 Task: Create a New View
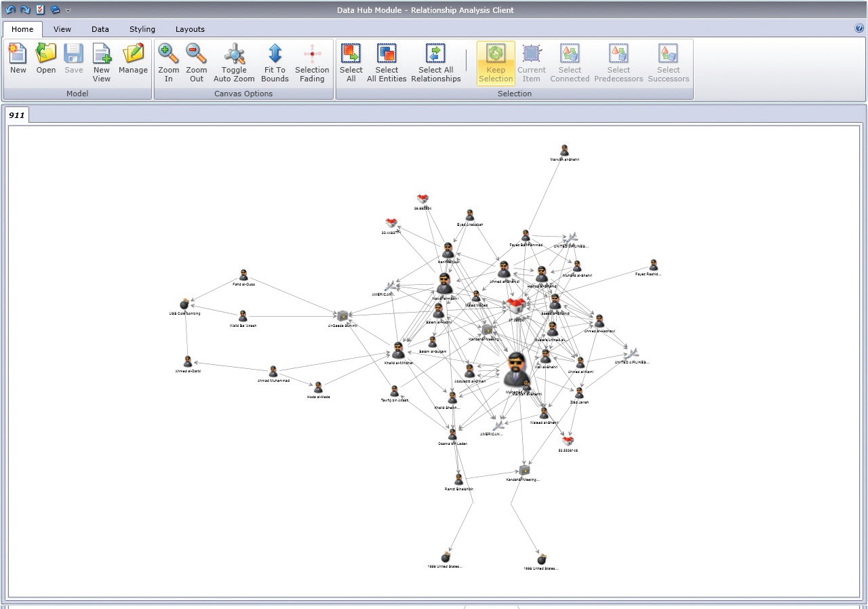pos(100,61)
